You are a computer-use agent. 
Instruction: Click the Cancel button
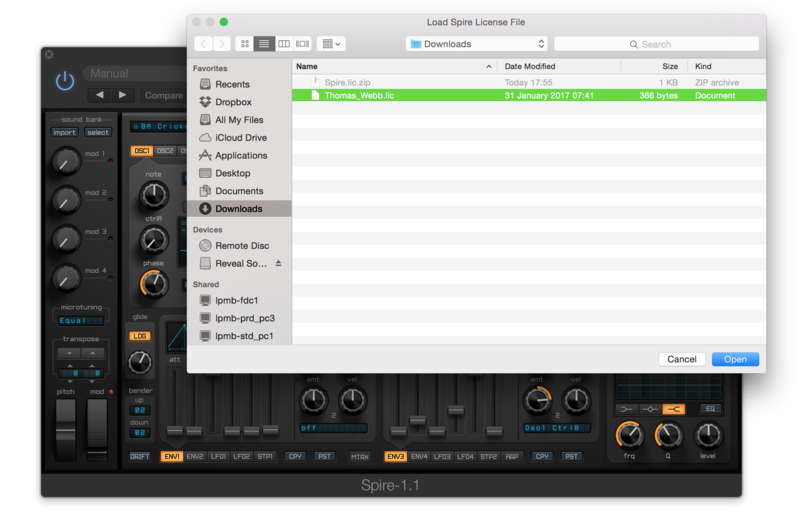point(681,359)
